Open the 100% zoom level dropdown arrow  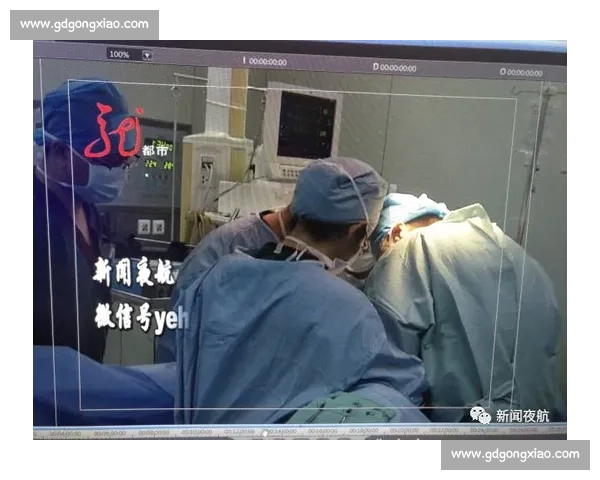tap(147, 55)
